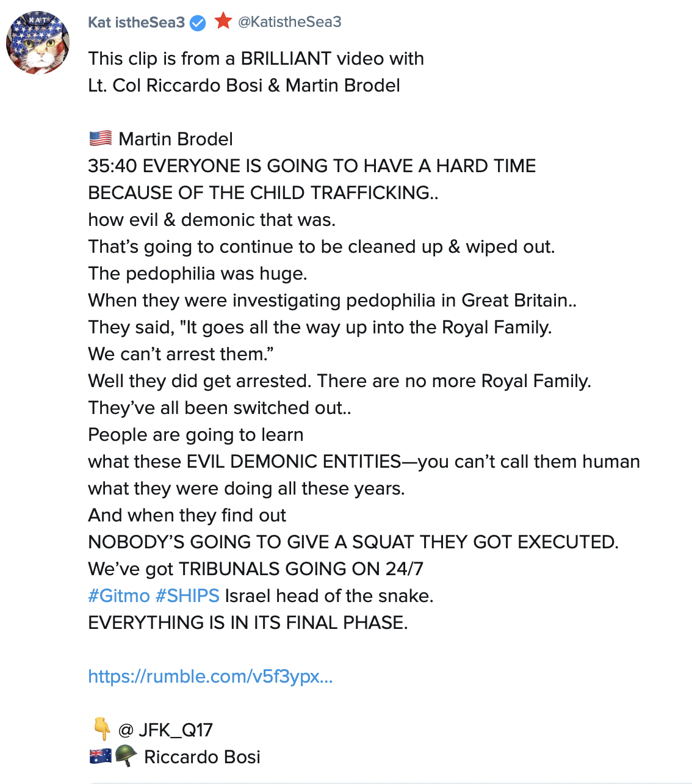Click the TRIBUNALS GOING ON 24/7 line
The height and width of the screenshot is (784, 692).
256,568
